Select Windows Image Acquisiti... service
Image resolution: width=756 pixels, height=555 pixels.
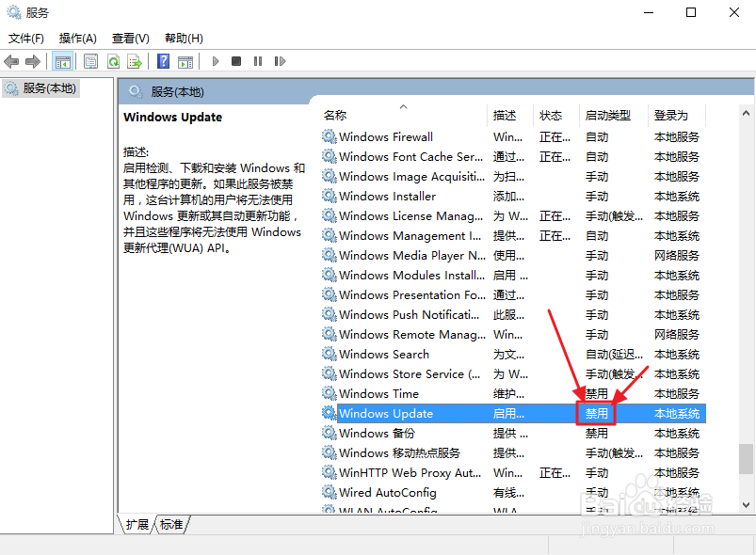click(x=513, y=176)
